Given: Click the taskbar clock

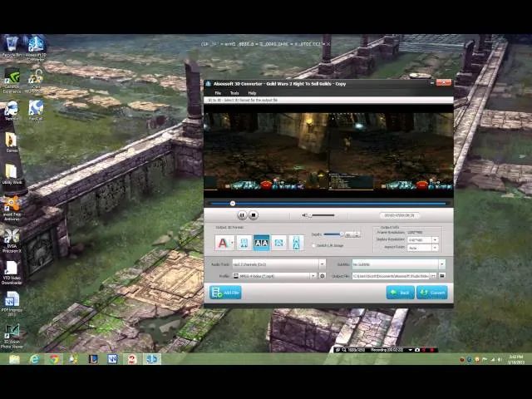Looking at the screenshot, I should point(515,359).
